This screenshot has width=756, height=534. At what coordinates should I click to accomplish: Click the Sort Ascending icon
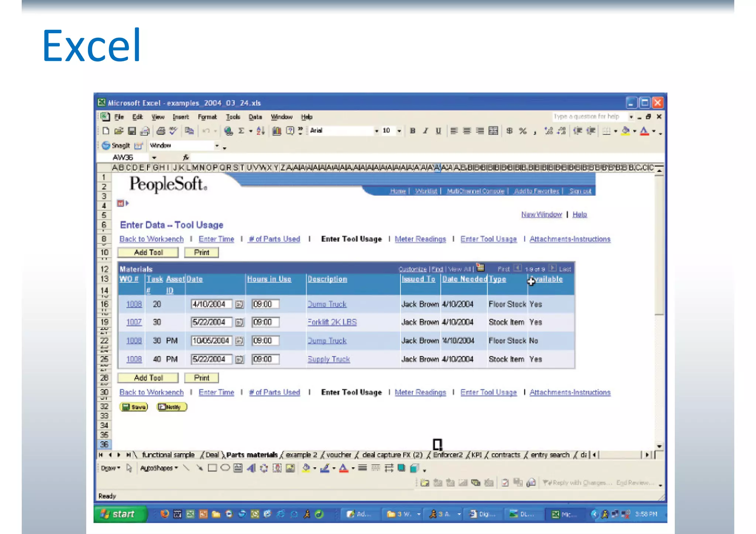click(x=260, y=131)
